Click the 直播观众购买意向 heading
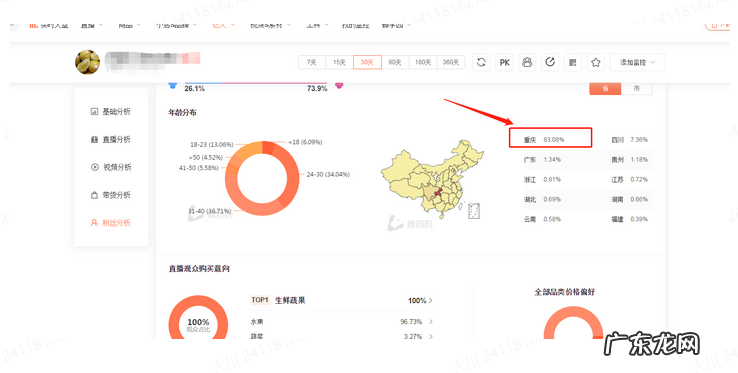This screenshot has height=373, width=738. 199,268
